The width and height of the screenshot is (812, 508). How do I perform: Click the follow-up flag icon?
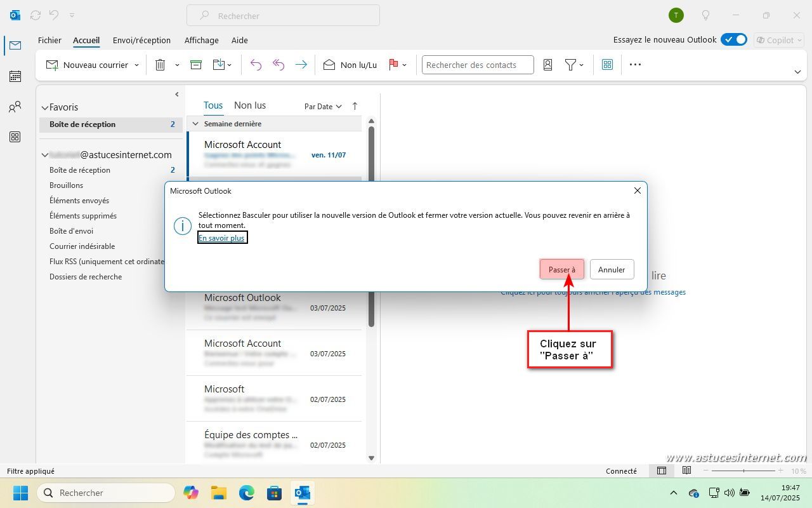coord(393,65)
